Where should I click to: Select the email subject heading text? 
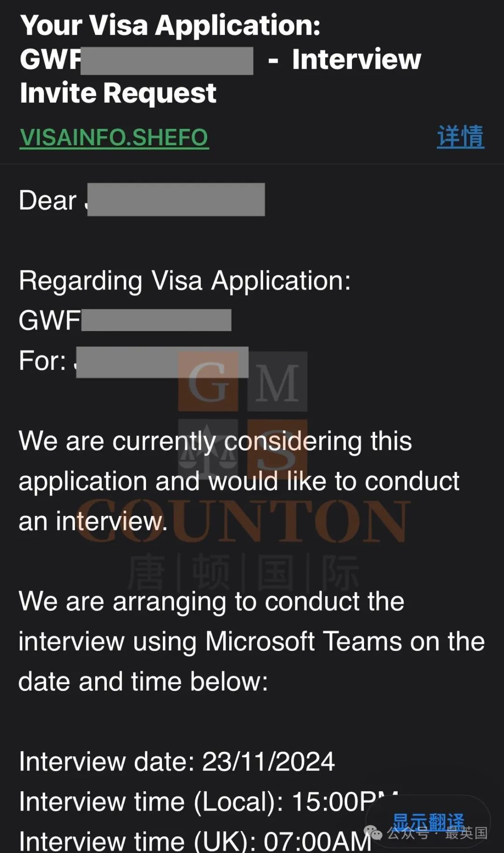click(x=220, y=59)
